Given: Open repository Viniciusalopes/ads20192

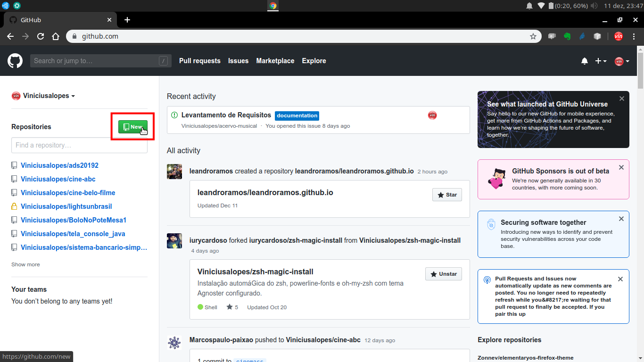Looking at the screenshot, I should [x=59, y=165].
